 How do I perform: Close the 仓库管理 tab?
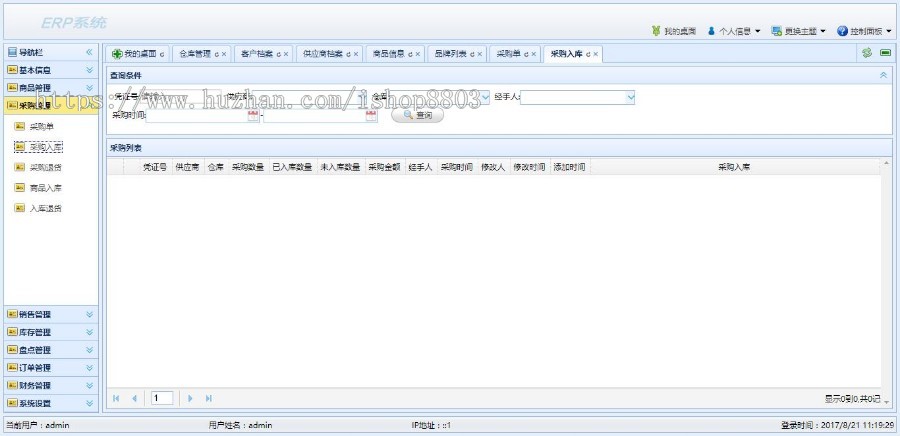pos(224,54)
